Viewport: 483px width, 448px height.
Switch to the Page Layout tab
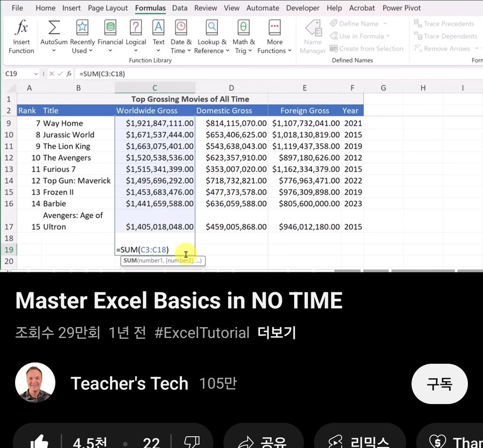pos(108,8)
